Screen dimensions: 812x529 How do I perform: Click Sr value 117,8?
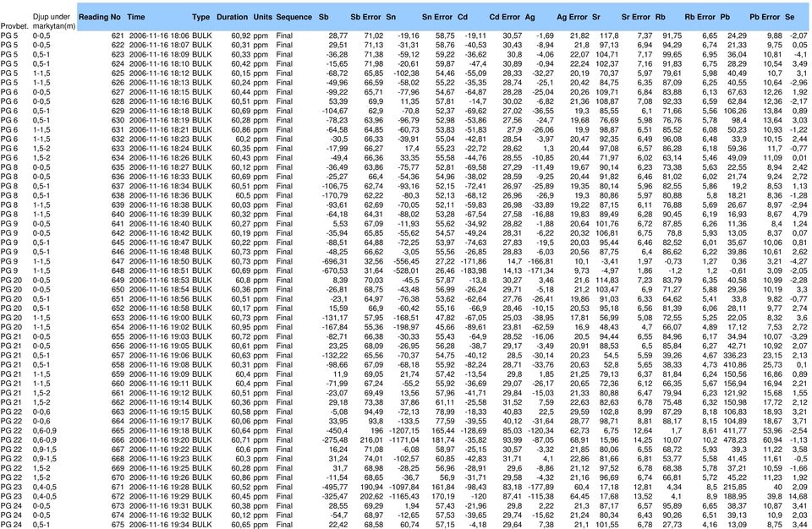pos(610,35)
